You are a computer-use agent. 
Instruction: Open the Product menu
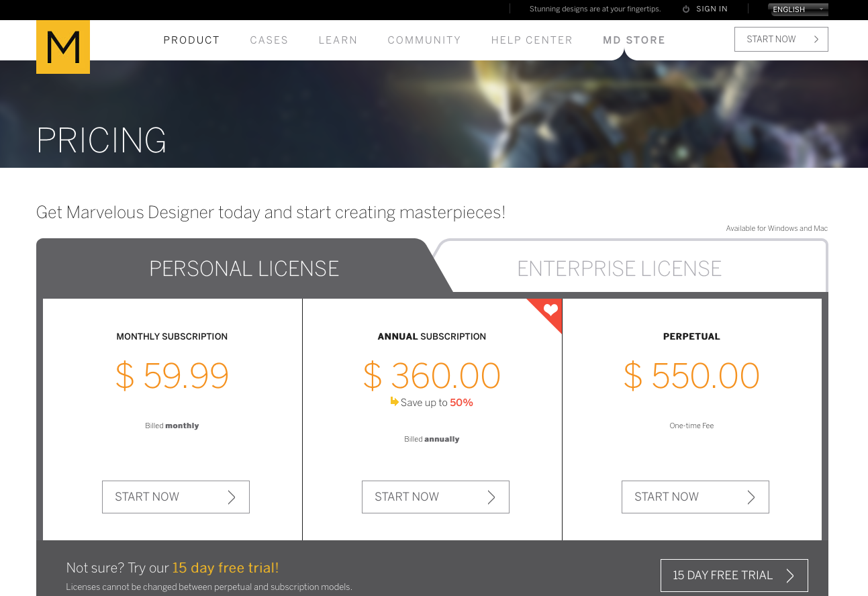[x=192, y=40]
